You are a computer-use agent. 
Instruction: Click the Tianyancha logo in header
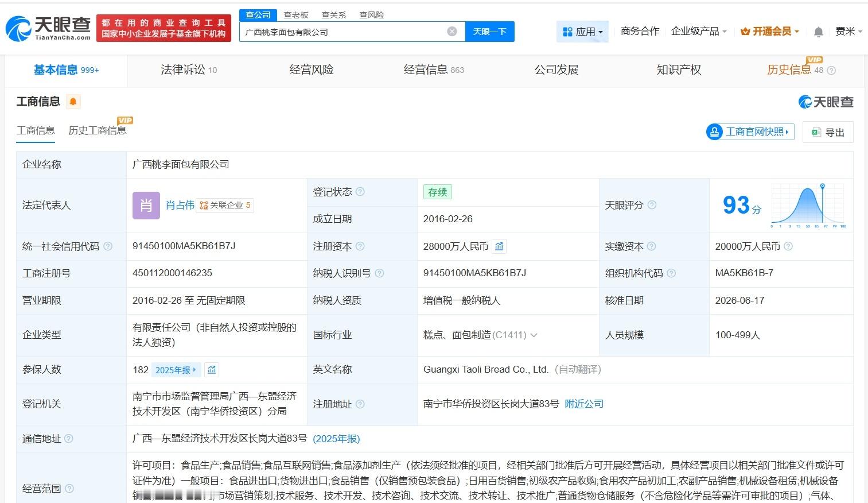click(48, 28)
